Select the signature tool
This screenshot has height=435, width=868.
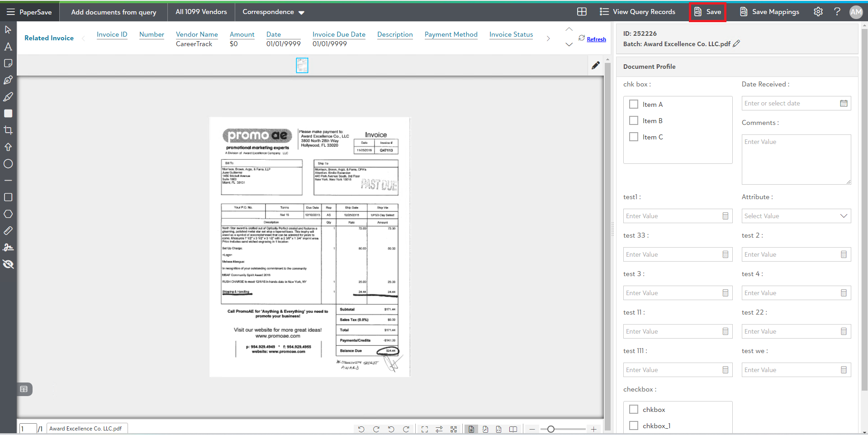coord(8,248)
